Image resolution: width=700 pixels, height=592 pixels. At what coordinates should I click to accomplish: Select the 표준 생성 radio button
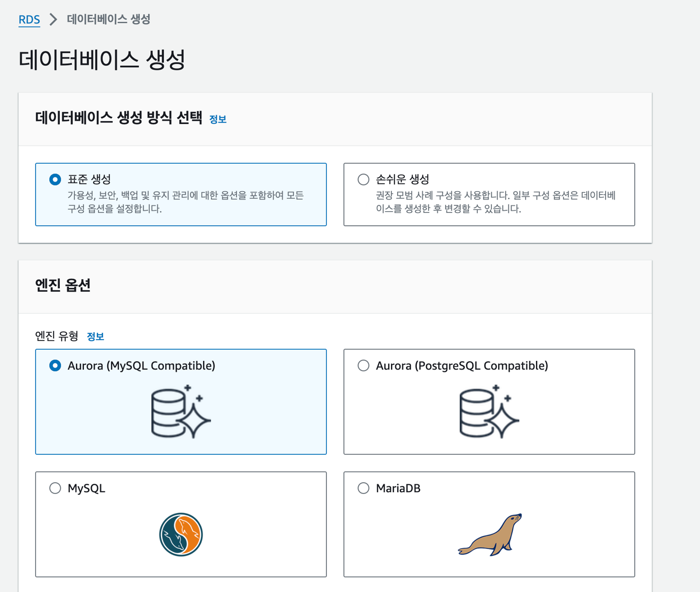click(55, 179)
